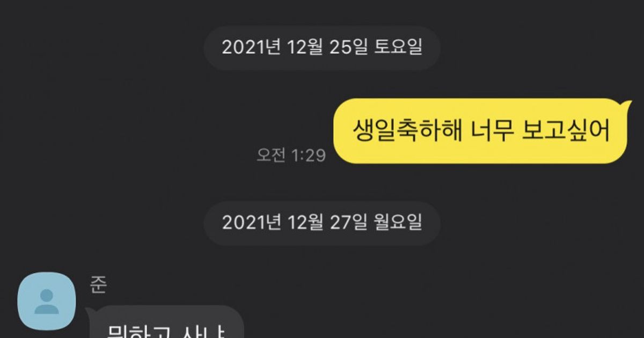Tap the person silhouette inside the blue avatar
This screenshot has height=338, width=644.
pyautogui.click(x=47, y=302)
